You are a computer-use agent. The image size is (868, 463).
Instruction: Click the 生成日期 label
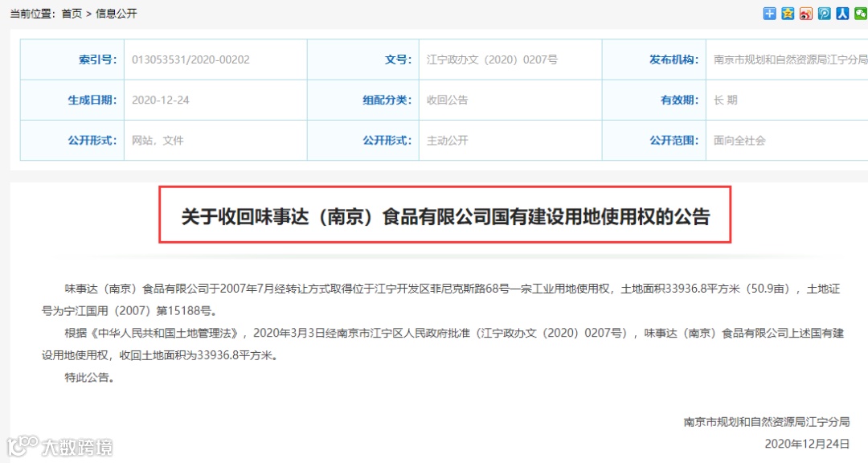92,100
